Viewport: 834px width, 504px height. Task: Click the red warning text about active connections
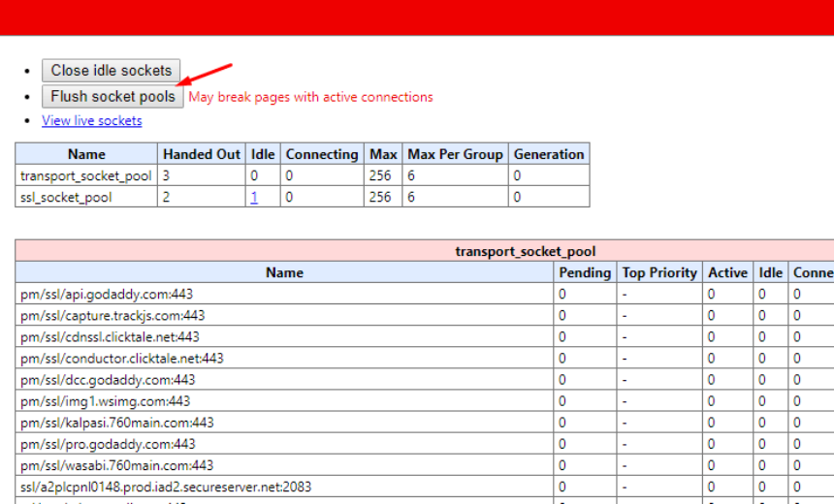click(310, 97)
